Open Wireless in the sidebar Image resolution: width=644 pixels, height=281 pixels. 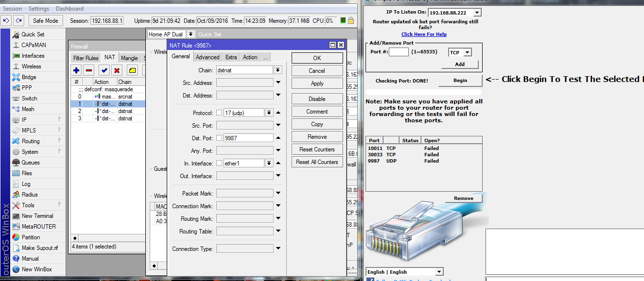(x=31, y=66)
